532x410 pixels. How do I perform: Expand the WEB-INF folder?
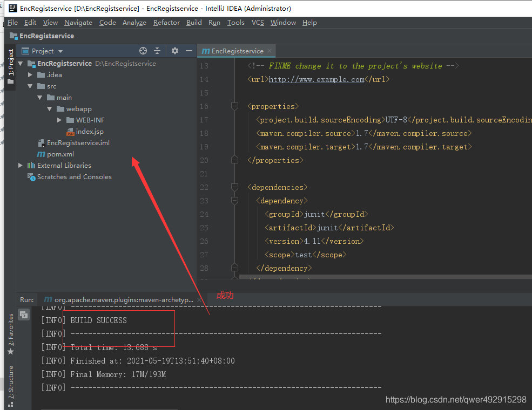(x=59, y=120)
